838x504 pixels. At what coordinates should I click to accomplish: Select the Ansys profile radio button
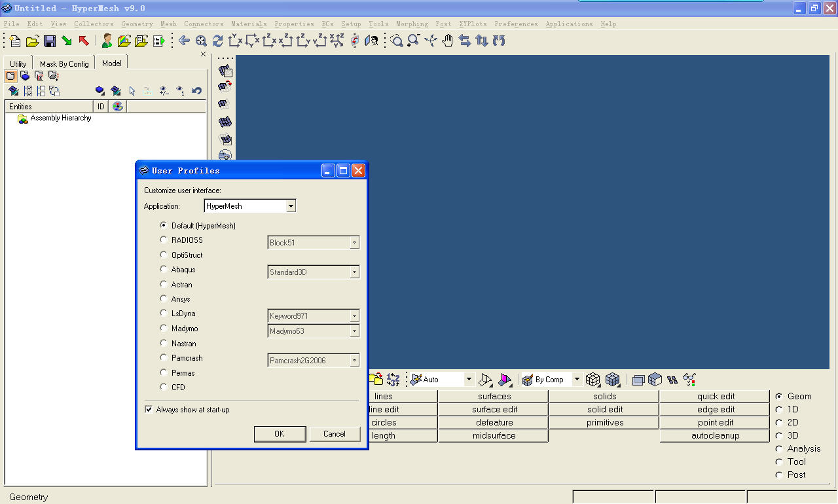(x=164, y=298)
